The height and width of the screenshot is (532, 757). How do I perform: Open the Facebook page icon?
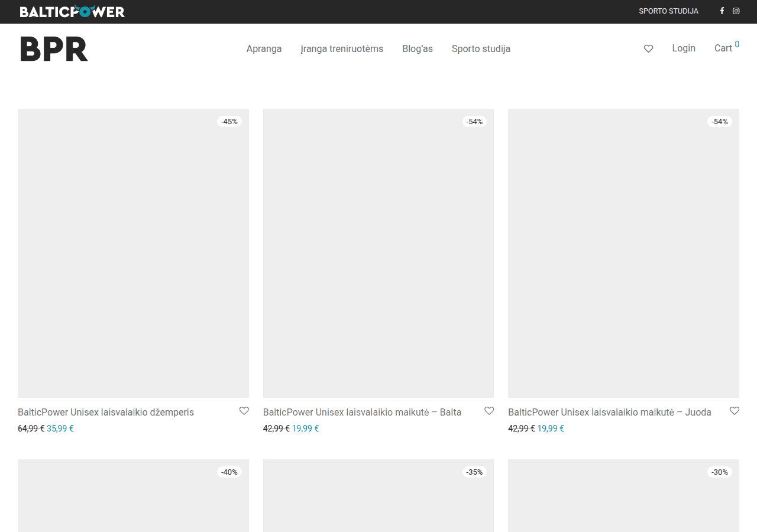point(722,11)
